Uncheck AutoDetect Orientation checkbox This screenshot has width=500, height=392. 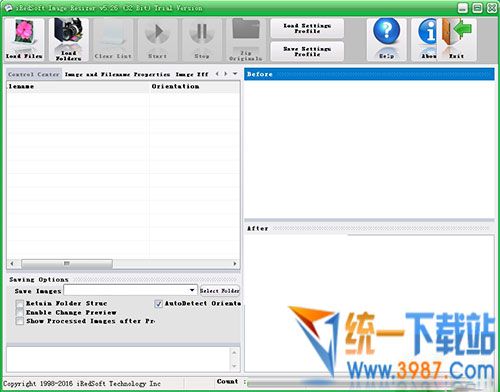pyautogui.click(x=159, y=303)
